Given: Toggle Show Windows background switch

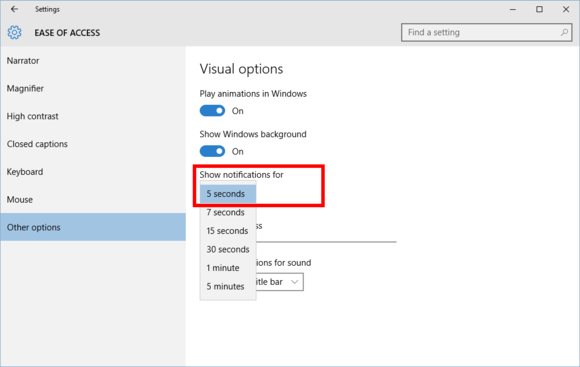Looking at the screenshot, I should (x=212, y=151).
